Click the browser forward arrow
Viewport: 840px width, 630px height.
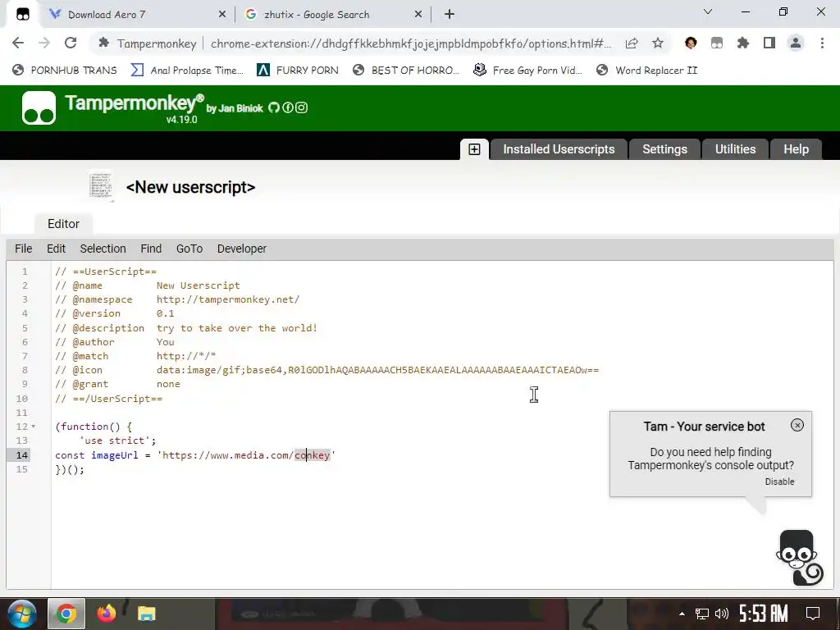coord(44,43)
